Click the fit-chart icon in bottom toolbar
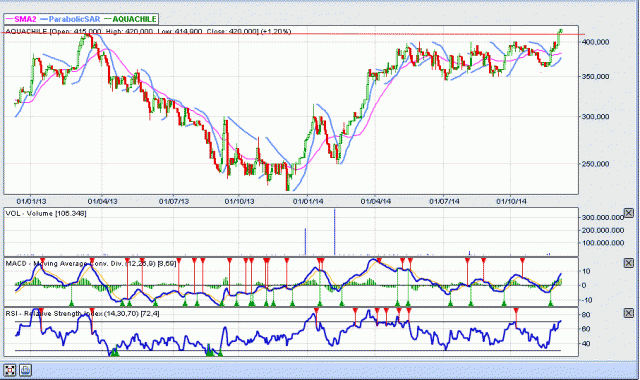This screenshot has width=640, height=380. coord(10,370)
